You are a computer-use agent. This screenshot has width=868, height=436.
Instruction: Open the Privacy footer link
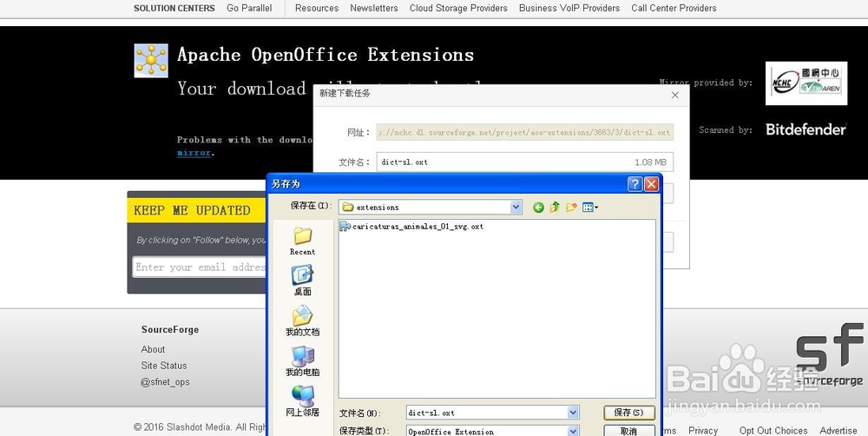(x=703, y=431)
